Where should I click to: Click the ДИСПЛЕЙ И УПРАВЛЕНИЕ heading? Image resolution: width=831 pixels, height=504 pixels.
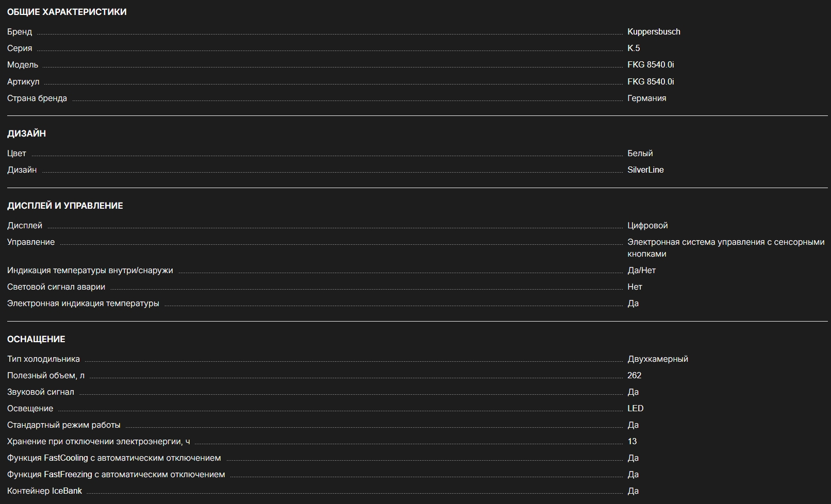pyautogui.click(x=65, y=206)
